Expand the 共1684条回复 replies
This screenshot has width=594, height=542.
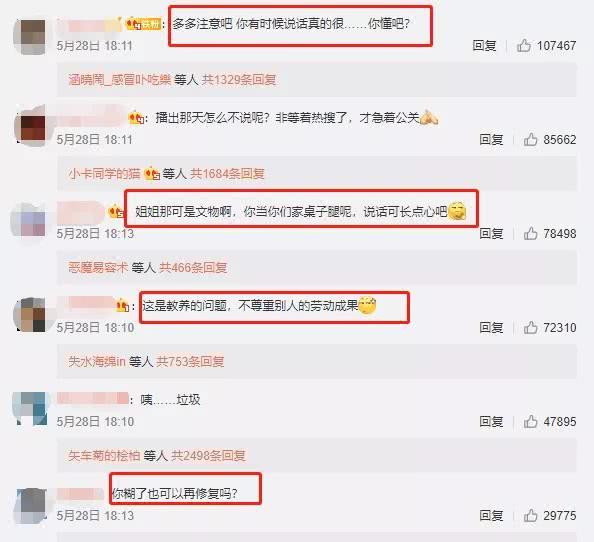[x=227, y=173]
